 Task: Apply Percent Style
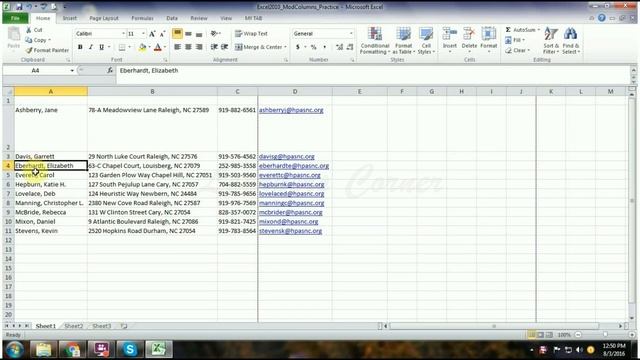pos(313,47)
